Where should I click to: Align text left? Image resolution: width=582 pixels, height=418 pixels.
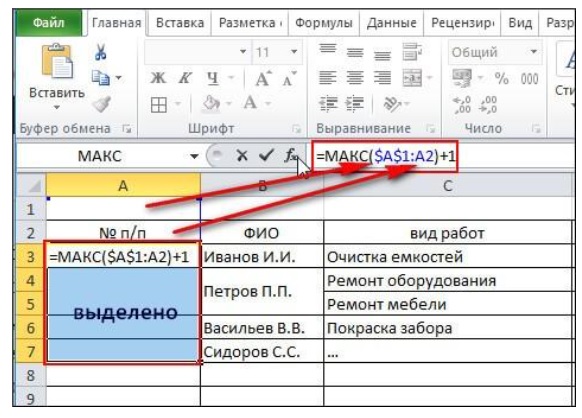coord(328,78)
